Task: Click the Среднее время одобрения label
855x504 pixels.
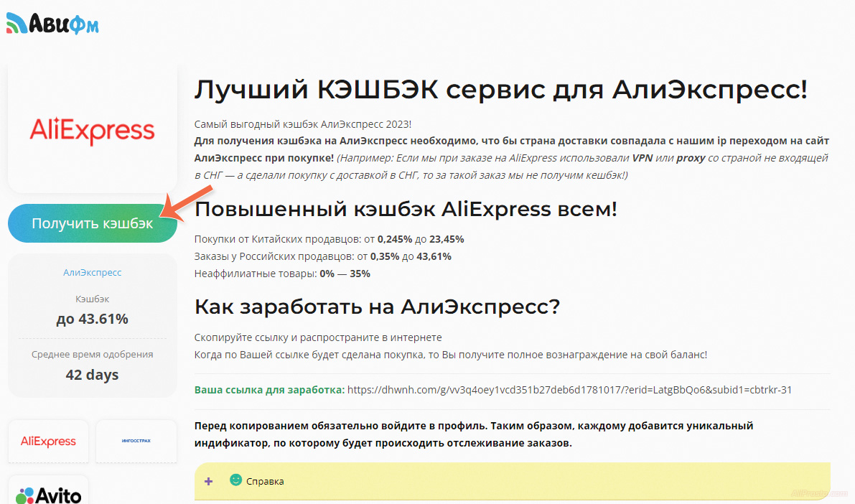Action: point(92,354)
